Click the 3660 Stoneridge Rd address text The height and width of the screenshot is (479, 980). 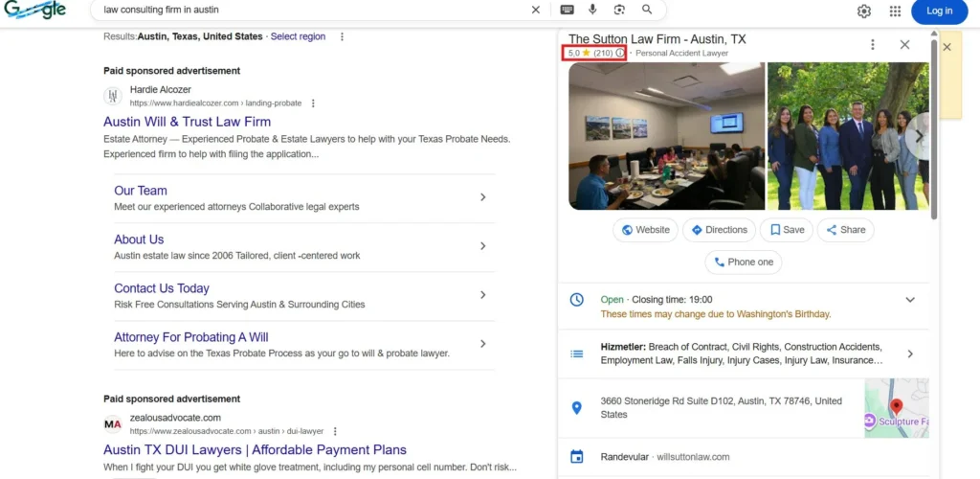[722, 408]
